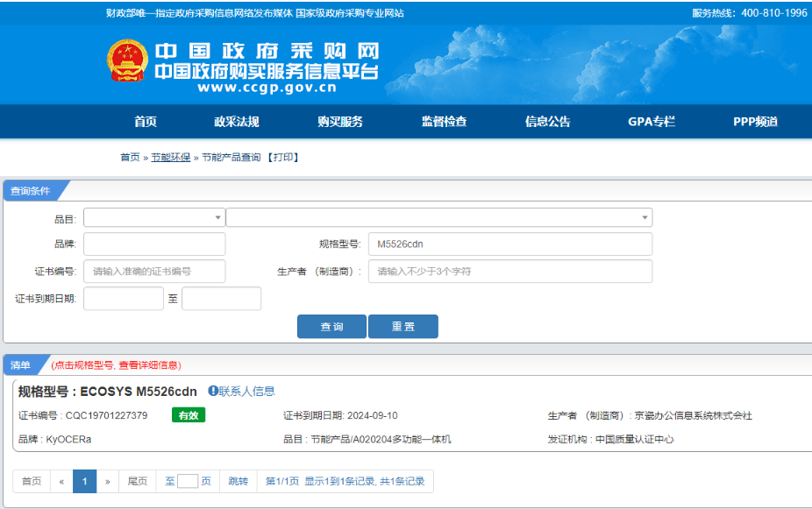Open the GPA专栏 navigation item

click(x=652, y=122)
